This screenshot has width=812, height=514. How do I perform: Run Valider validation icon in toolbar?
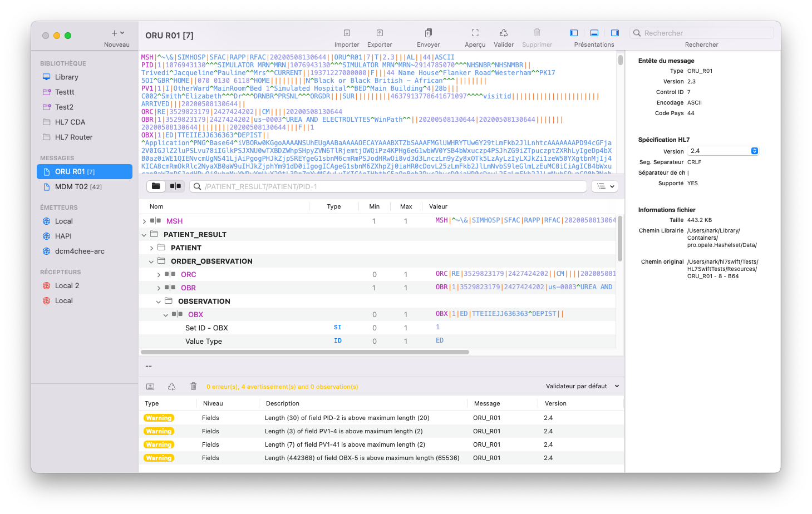[x=503, y=33]
